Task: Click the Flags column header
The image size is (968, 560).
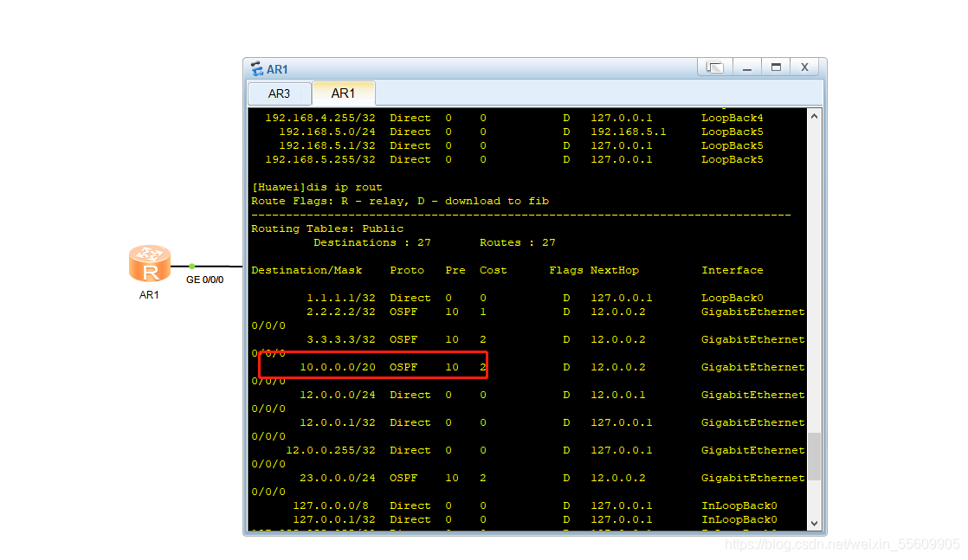Action: 566,270
